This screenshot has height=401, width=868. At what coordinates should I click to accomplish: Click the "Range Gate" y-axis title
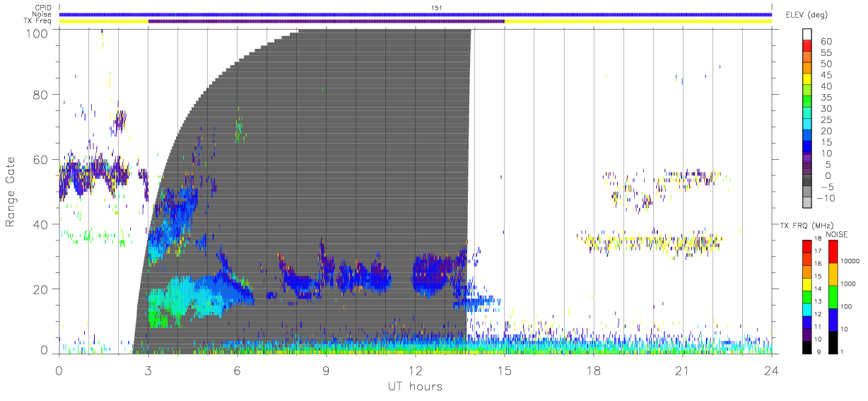pos(11,191)
